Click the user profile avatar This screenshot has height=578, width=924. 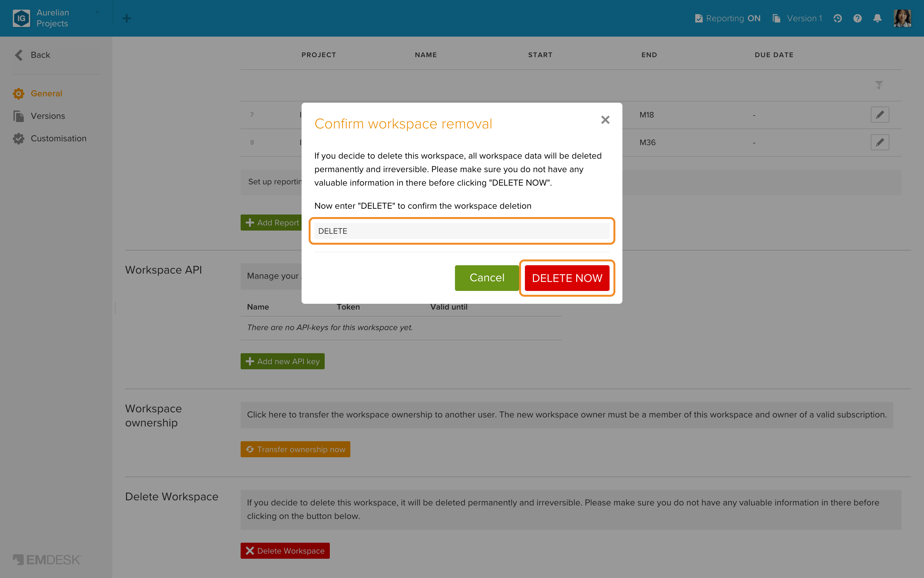902,18
